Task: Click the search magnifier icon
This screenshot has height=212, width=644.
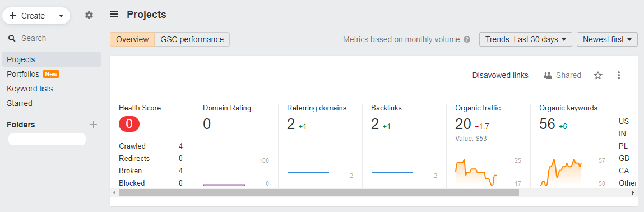Action: coord(12,38)
